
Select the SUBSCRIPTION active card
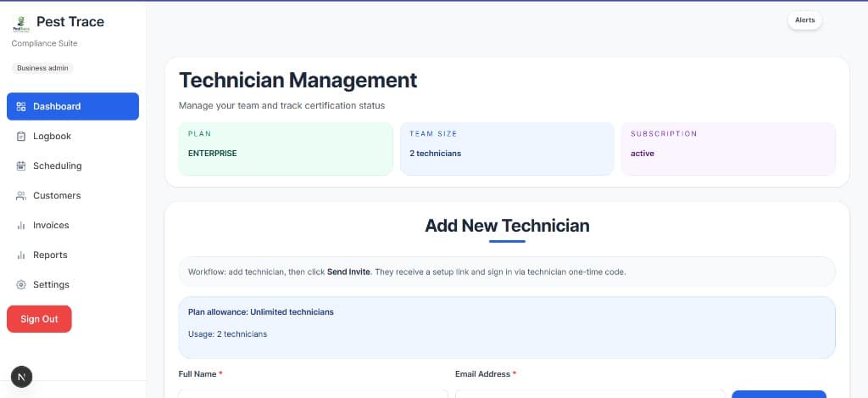tap(728, 149)
